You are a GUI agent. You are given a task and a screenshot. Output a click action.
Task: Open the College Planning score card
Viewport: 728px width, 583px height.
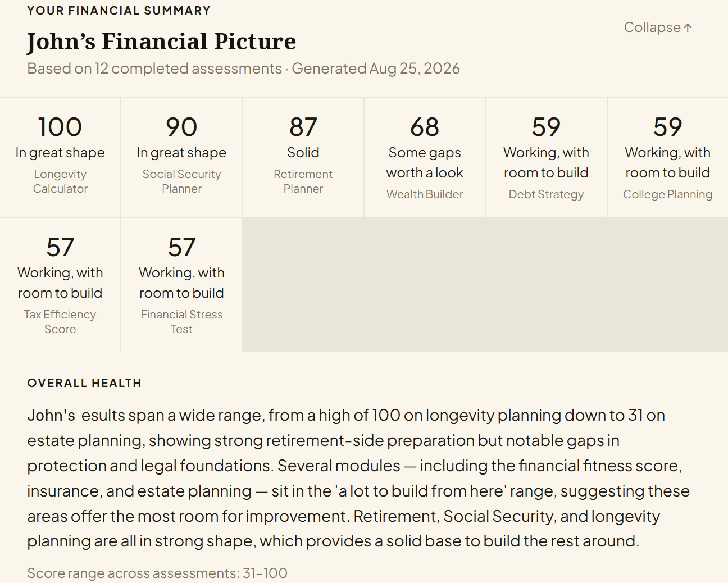pyautogui.click(x=668, y=157)
